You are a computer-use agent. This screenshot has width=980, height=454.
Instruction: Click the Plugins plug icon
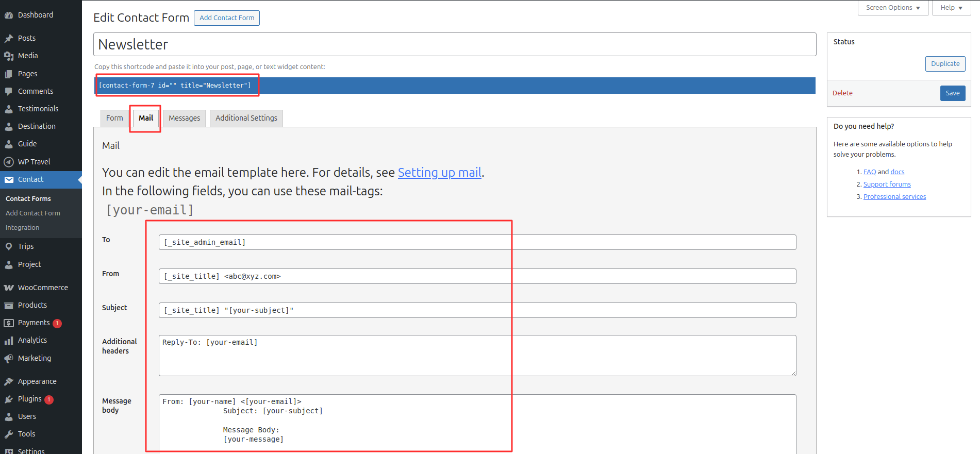click(9, 399)
